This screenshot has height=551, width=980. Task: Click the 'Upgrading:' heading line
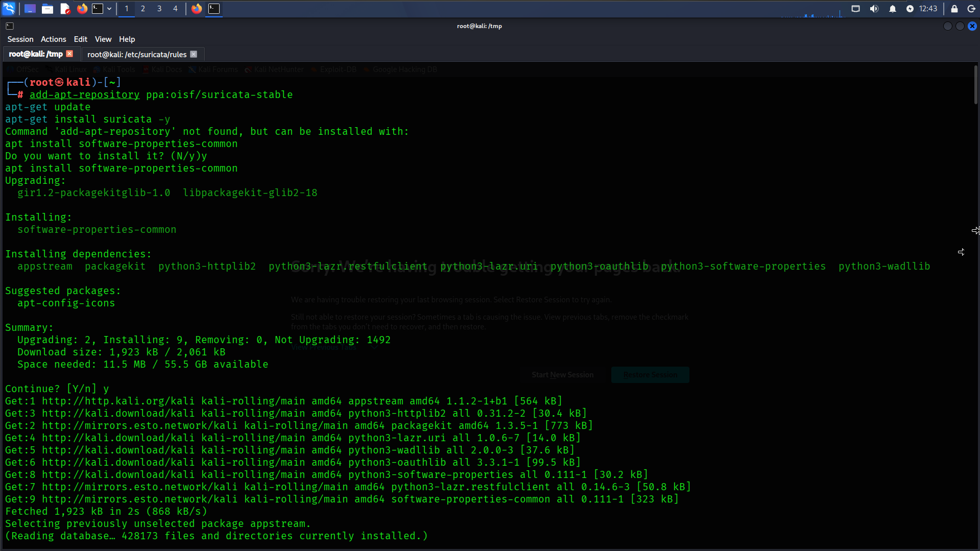click(x=36, y=181)
